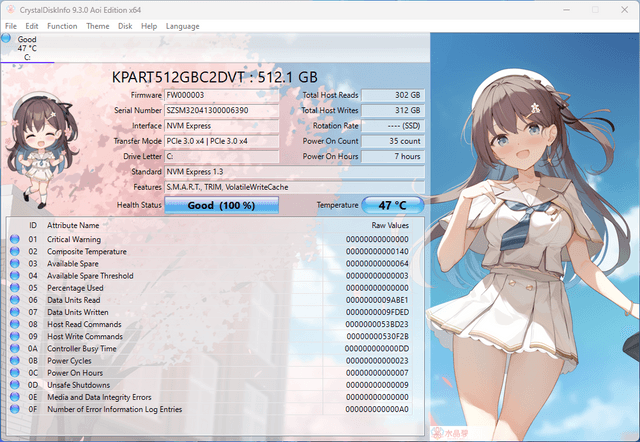Open the Language menu
The width and height of the screenshot is (640, 442).
182,26
